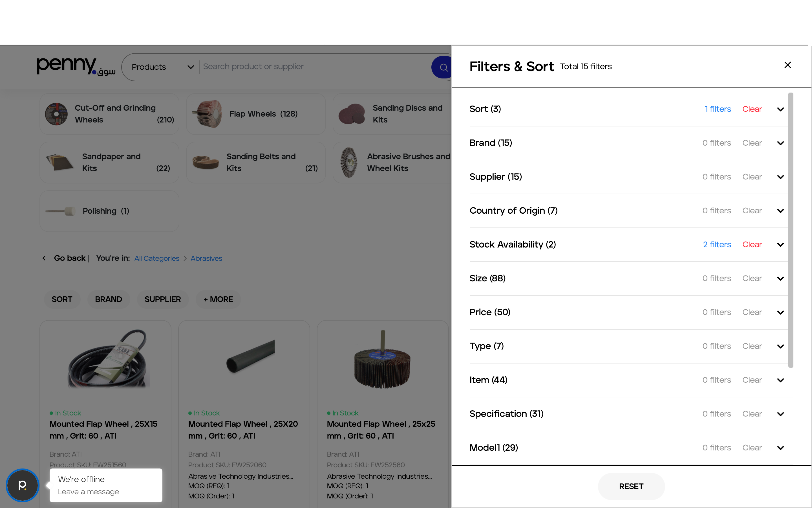Image resolution: width=812 pixels, height=508 pixels.
Task: Click the + MORE filter chip
Action: point(218,299)
